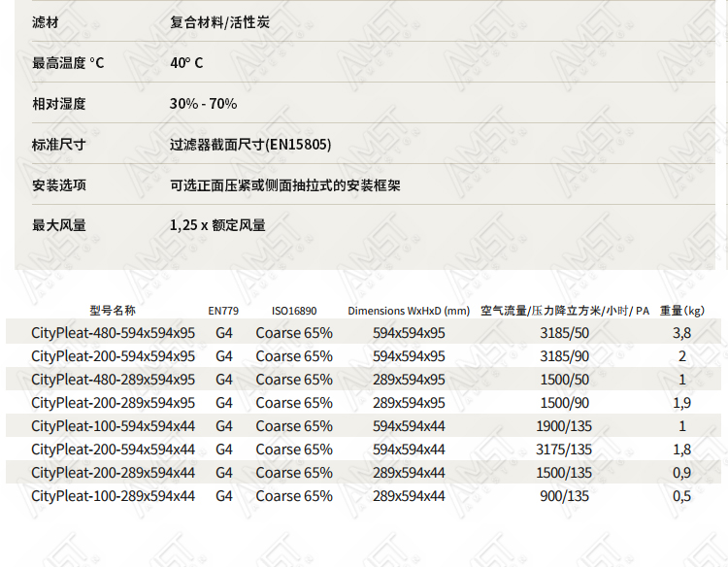Click weight value 1,9
Image resolution: width=728 pixels, height=567 pixels.
point(682,403)
